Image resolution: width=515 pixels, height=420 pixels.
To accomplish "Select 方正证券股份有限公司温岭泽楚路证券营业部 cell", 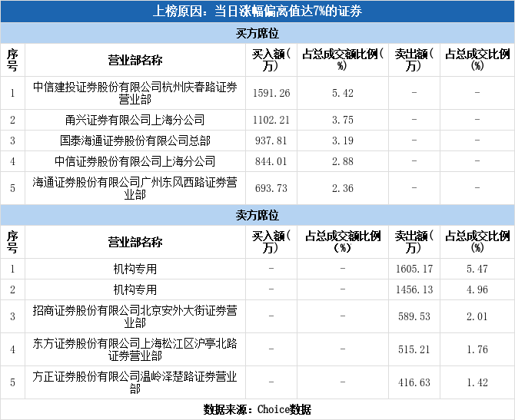I will 135,382.
